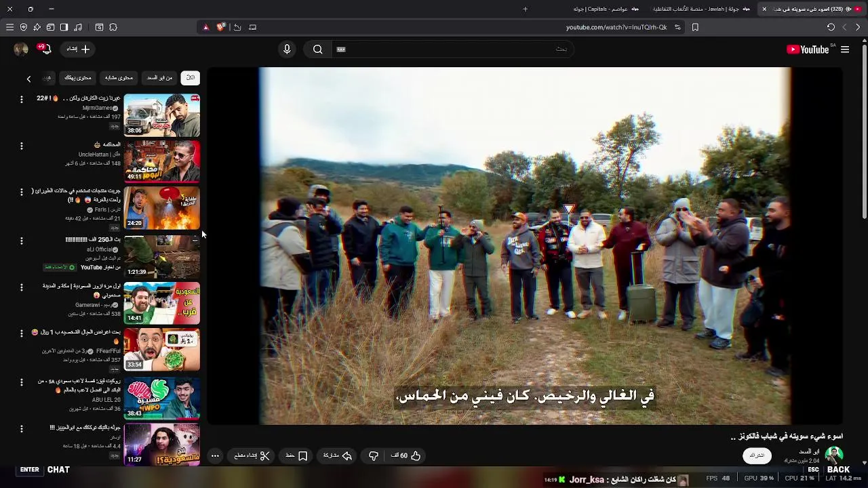Click the video player area
Image resolution: width=868 pixels, height=488 pixels.
[524, 245]
